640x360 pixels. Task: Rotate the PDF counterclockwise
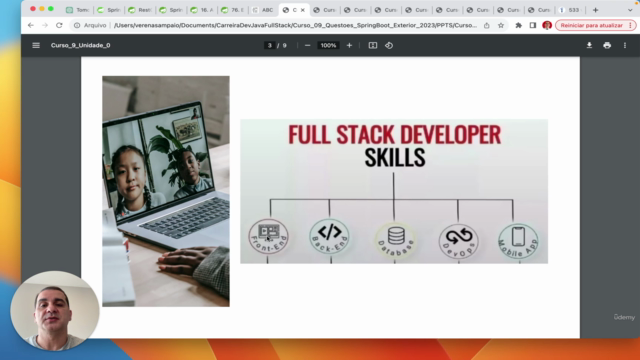click(x=389, y=45)
